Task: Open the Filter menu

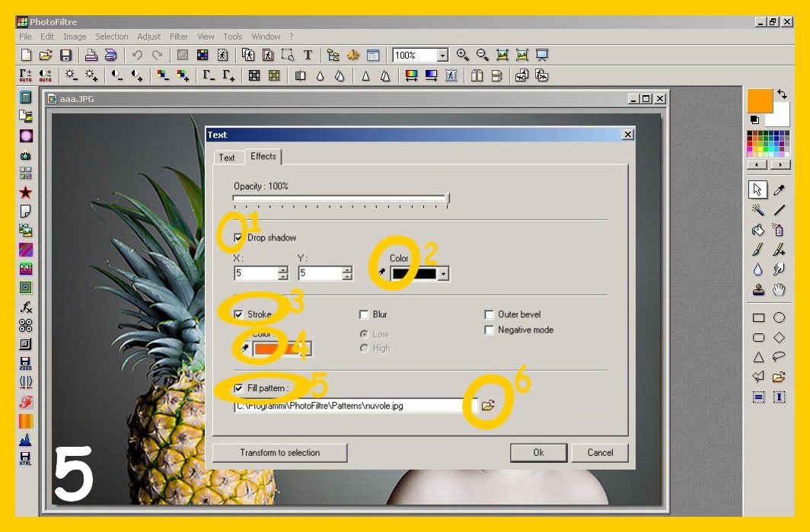Action: pyautogui.click(x=179, y=37)
